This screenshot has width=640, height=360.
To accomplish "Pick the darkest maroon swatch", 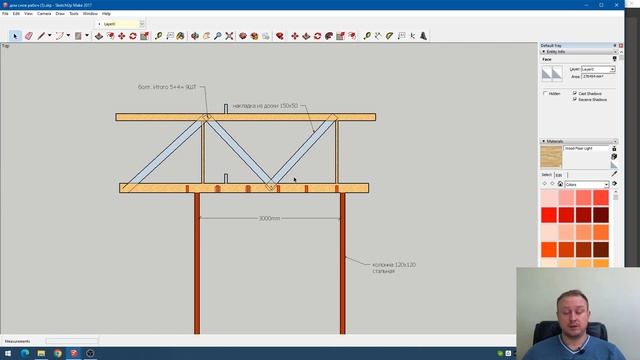I will [601, 215].
